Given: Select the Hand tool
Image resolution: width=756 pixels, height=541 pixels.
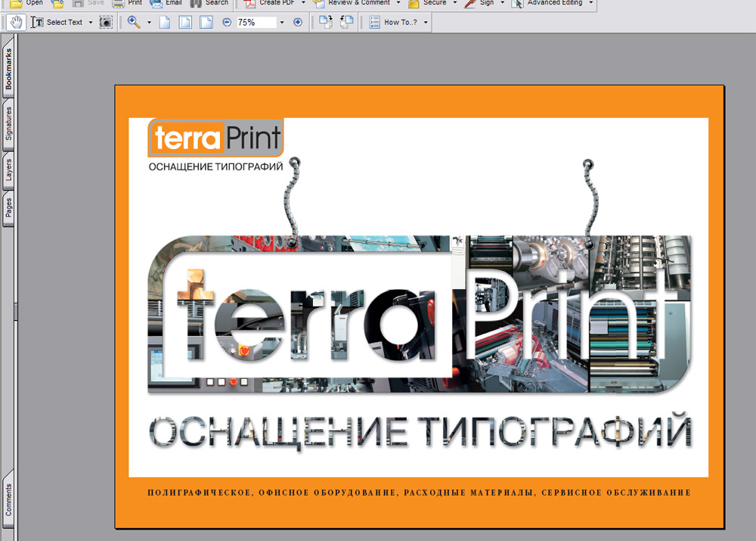Looking at the screenshot, I should (17, 22).
